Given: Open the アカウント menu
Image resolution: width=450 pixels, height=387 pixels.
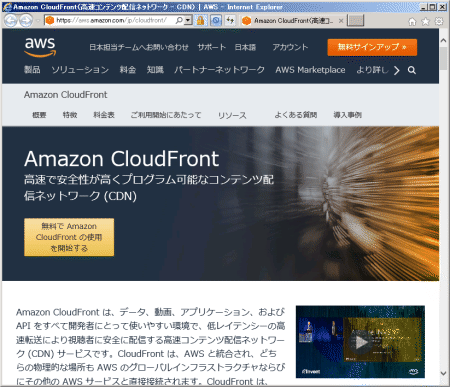Looking at the screenshot, I should click(290, 47).
